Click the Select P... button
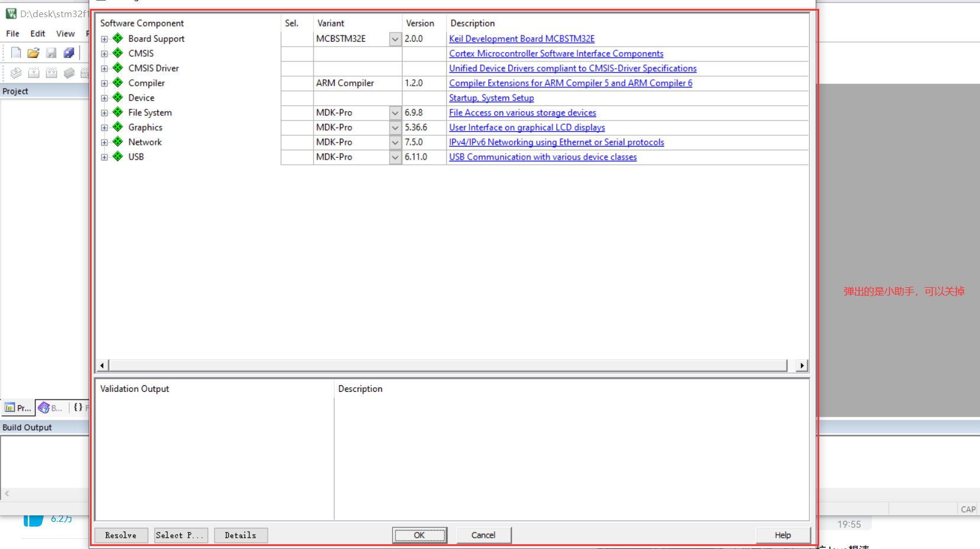 180,535
